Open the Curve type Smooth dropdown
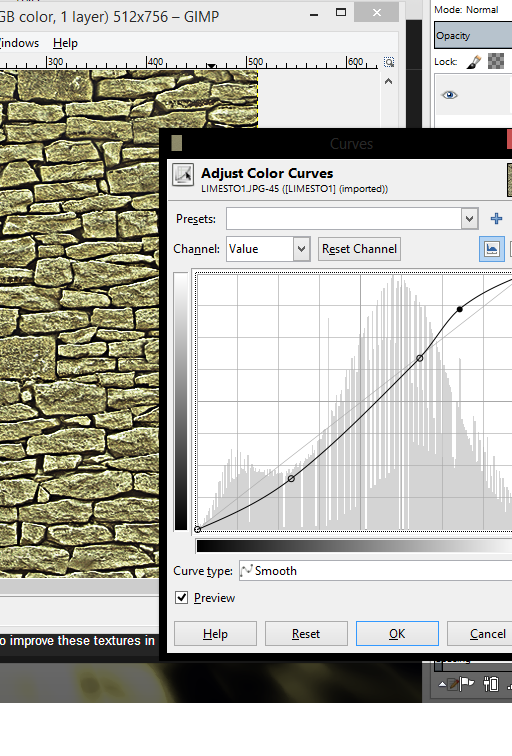512x756 pixels. [x=376, y=571]
